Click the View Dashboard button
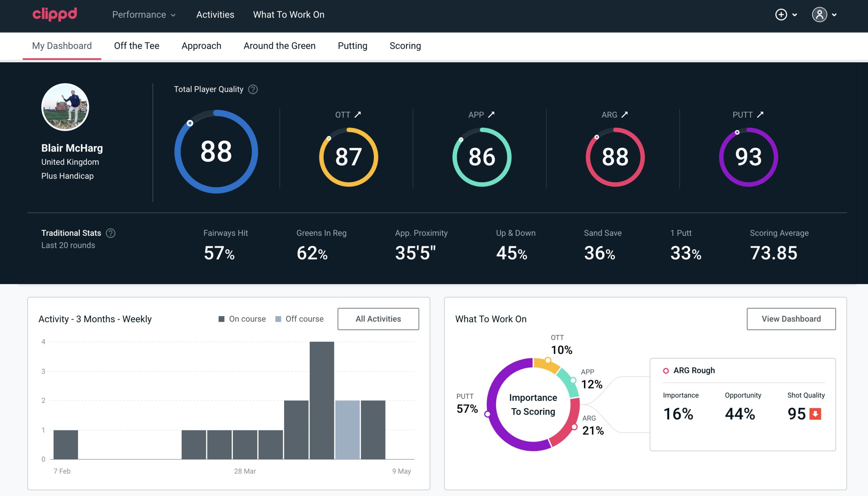Image resolution: width=868 pixels, height=496 pixels. [x=791, y=318]
